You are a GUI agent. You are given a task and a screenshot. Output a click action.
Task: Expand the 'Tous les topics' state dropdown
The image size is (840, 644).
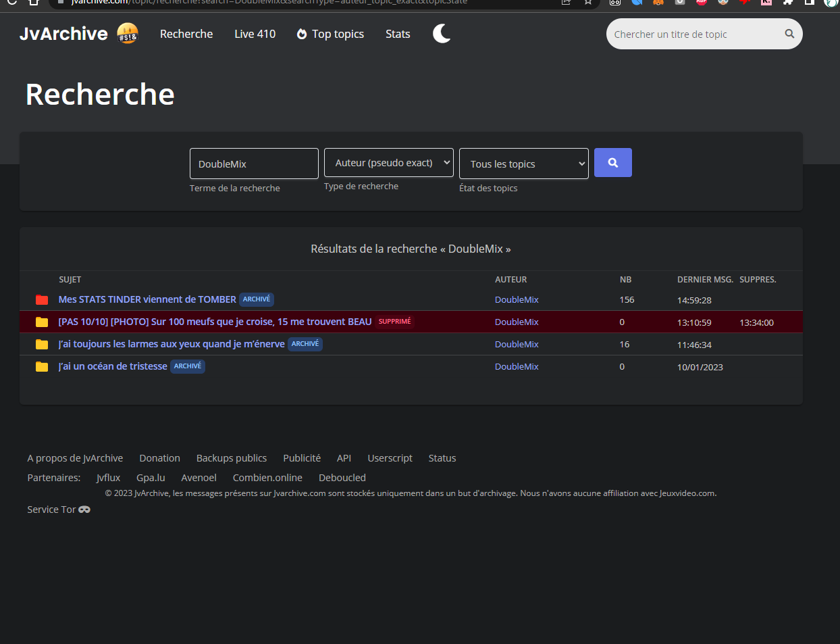click(x=523, y=164)
